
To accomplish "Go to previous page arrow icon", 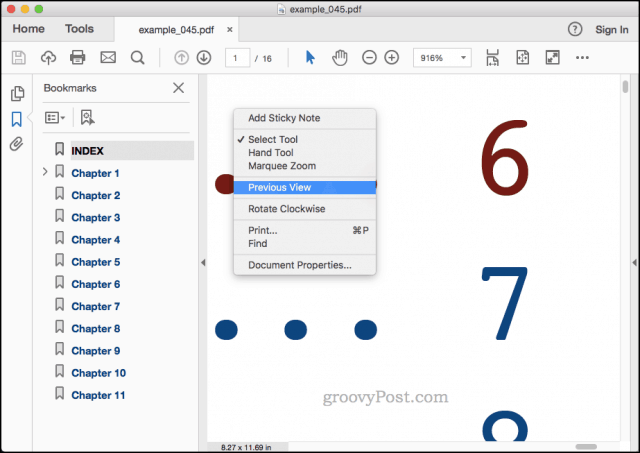I will click(x=181, y=58).
